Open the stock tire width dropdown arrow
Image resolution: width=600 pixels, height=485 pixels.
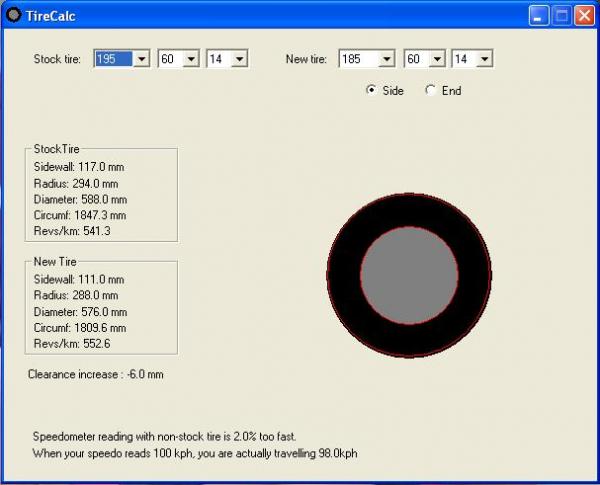point(141,60)
